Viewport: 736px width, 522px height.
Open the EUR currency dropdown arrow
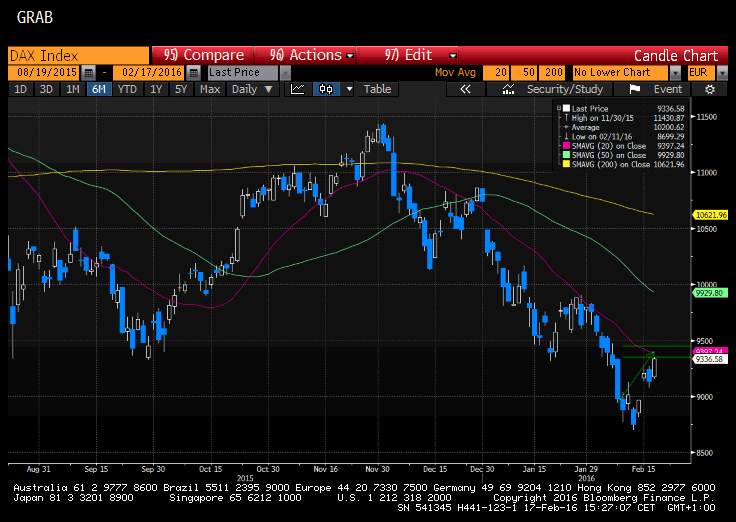click(722, 73)
